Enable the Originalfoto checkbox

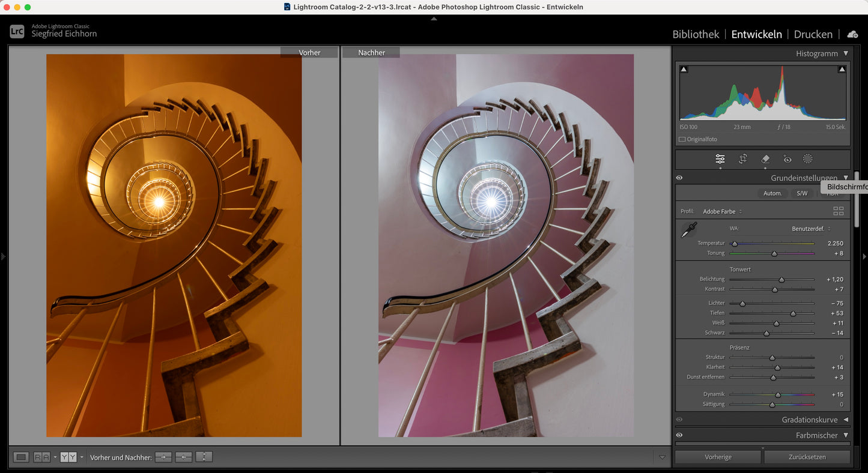tap(682, 139)
